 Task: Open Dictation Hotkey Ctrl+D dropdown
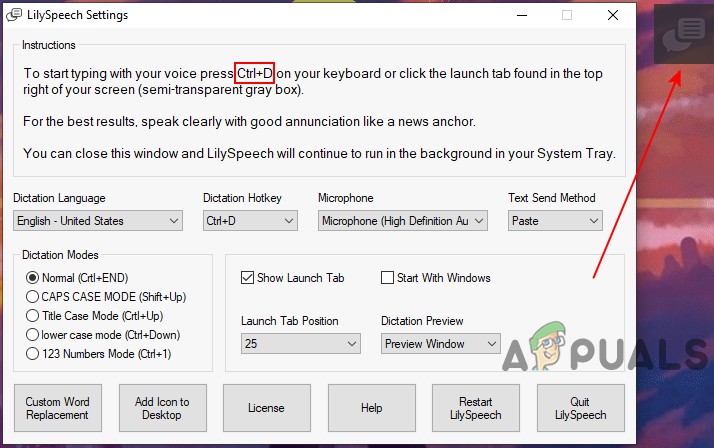(x=250, y=221)
